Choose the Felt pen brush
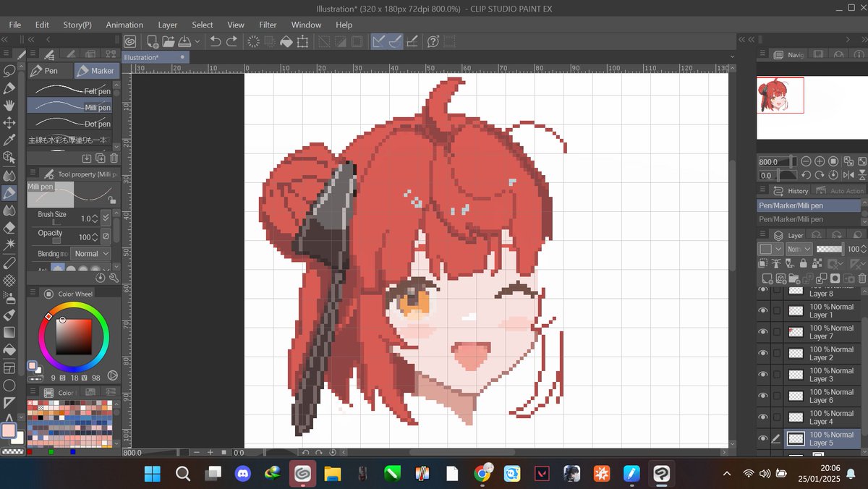The height and width of the screenshot is (489, 868). tap(69, 91)
